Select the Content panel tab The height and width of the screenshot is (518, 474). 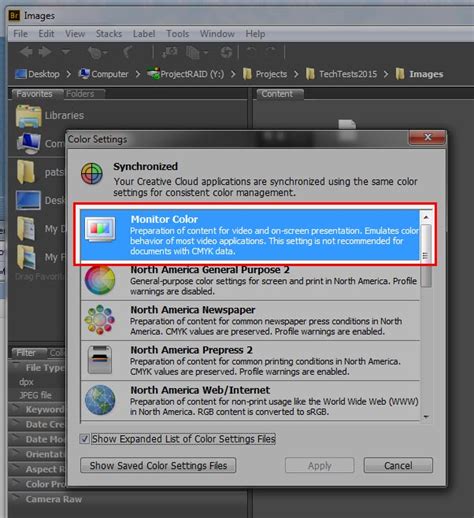point(279,94)
